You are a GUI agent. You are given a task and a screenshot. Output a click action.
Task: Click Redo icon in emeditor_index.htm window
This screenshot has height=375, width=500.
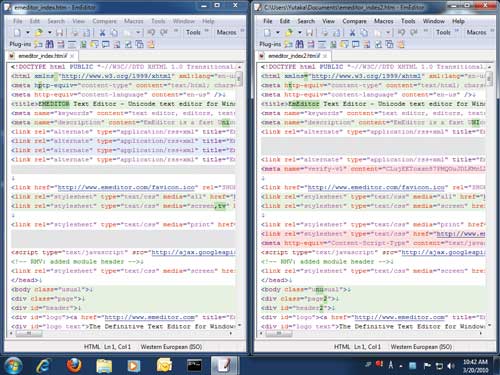(x=163, y=32)
